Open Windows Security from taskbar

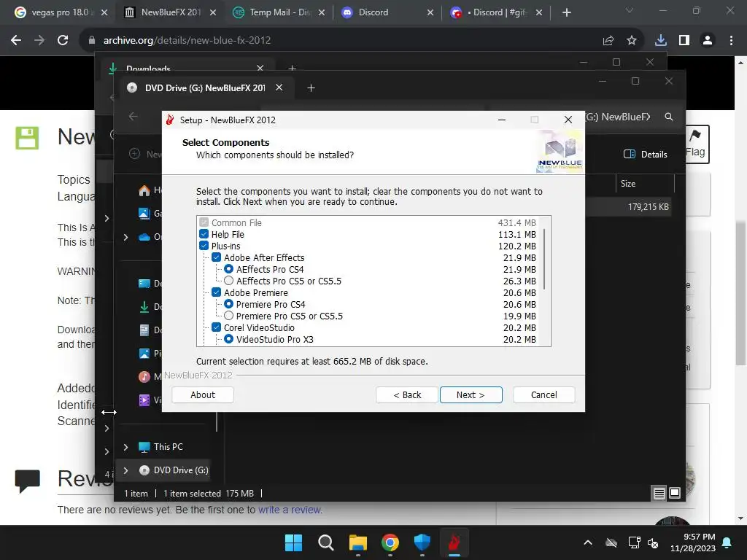(422, 542)
